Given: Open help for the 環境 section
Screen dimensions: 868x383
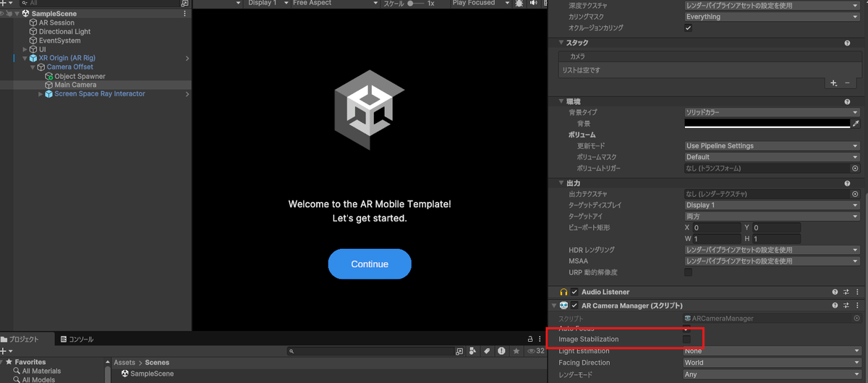Looking at the screenshot, I should [847, 102].
